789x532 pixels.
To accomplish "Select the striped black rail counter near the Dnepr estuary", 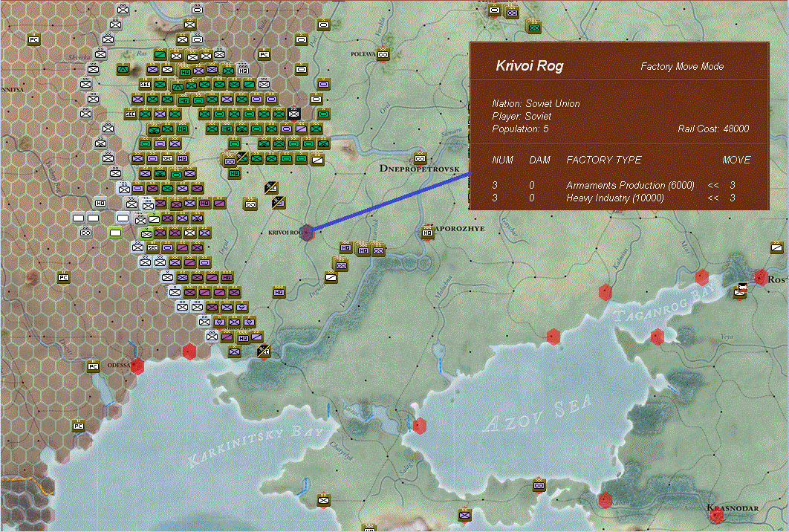I will pos(263,351).
